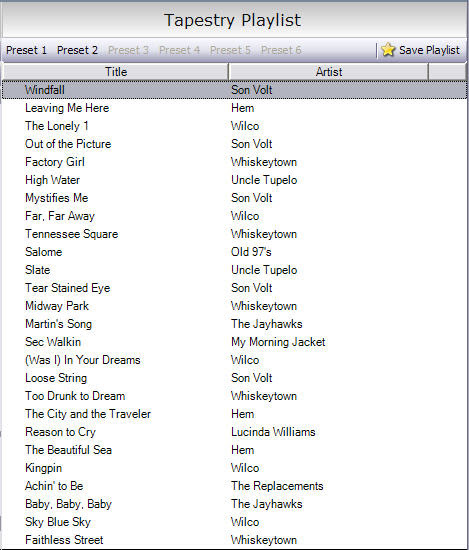The image size is (469, 550).
Task: Click artist Lucinda Williams
Action: pyautogui.click(x=273, y=432)
